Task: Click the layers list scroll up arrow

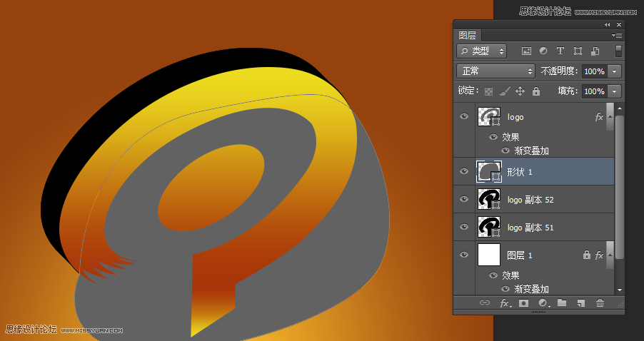Action: tap(620, 108)
